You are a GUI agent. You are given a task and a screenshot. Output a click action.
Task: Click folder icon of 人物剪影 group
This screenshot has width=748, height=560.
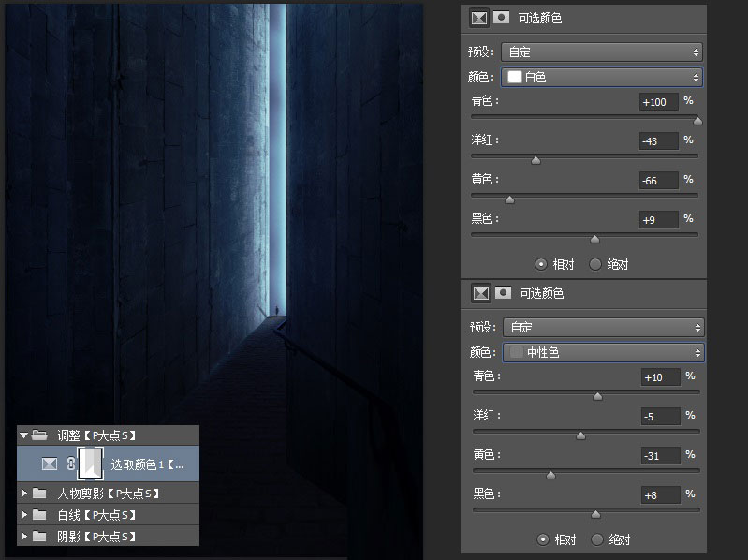click(39, 494)
